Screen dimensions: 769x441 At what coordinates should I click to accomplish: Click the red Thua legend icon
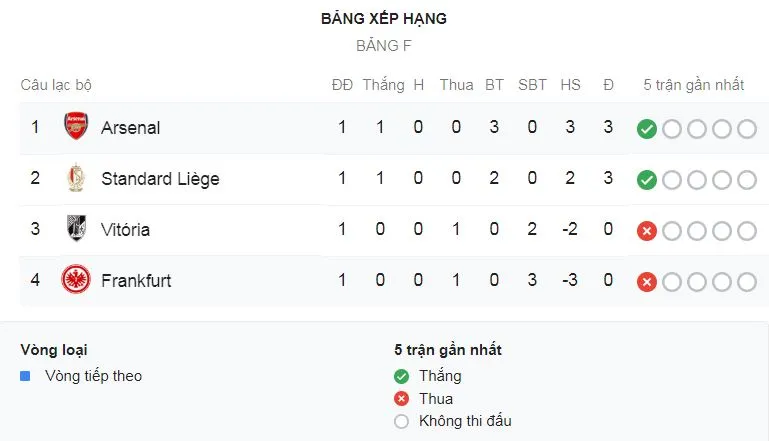(x=402, y=399)
